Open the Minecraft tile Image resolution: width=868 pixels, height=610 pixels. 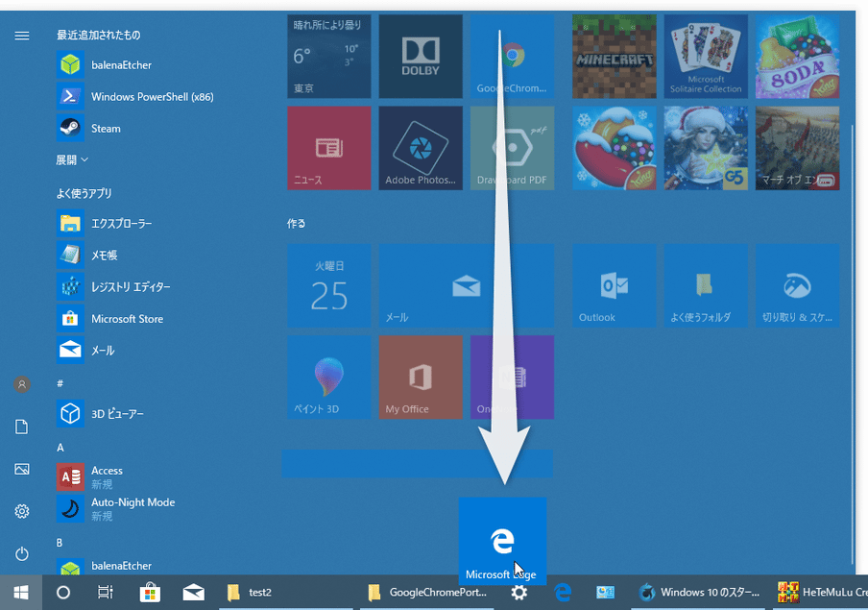click(x=614, y=57)
